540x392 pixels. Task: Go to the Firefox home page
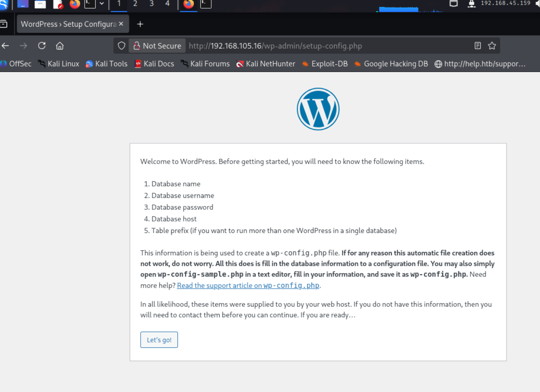pyautogui.click(x=60, y=46)
